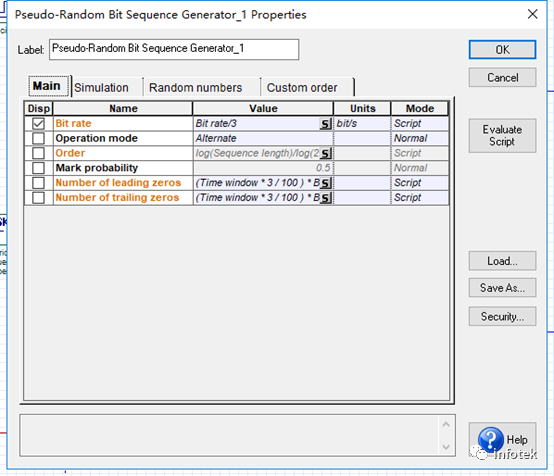Uncheck the Bit rate display checkbox
This screenshot has height=476, width=554.
click(x=38, y=123)
